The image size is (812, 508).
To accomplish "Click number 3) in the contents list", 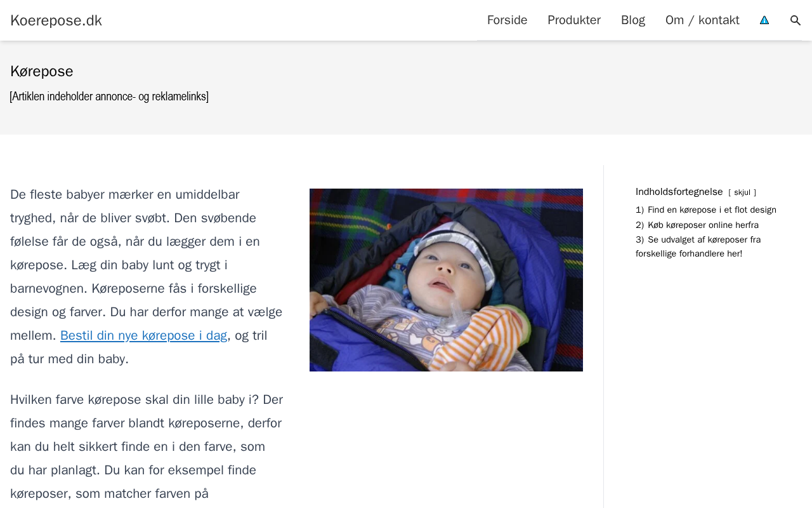I will [x=639, y=239].
